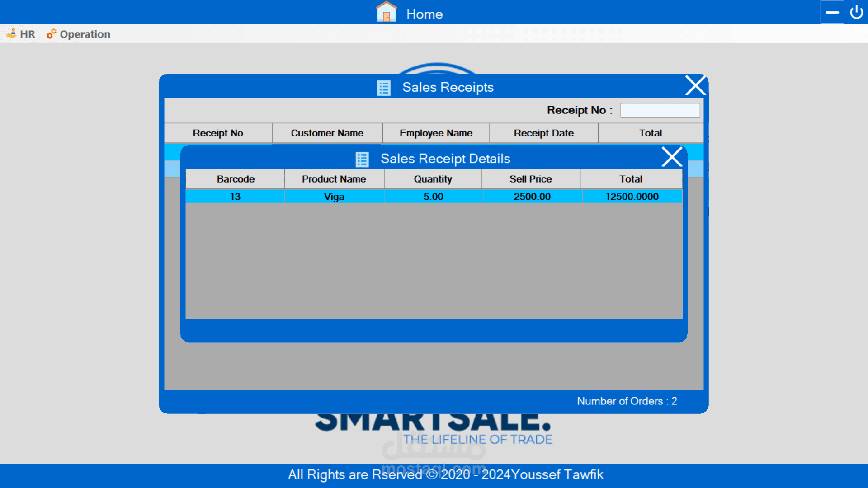Click the Receipt No search field
This screenshot has width=868, height=488.
click(660, 110)
